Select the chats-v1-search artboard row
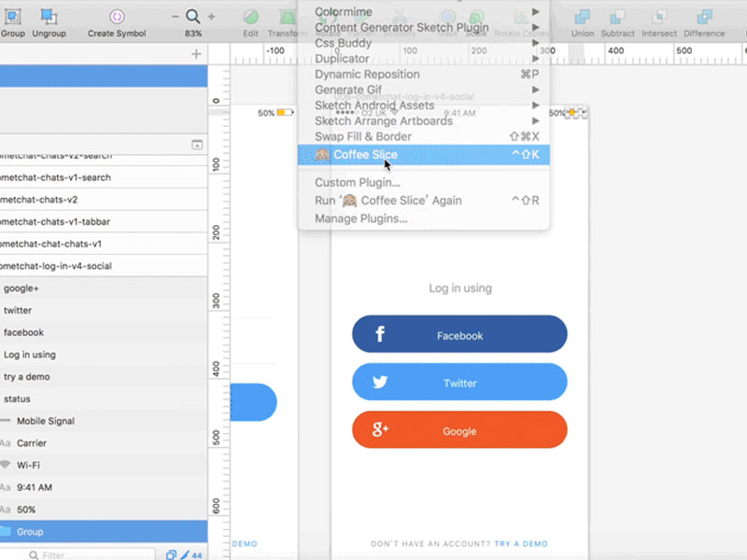The image size is (747, 560). point(104,177)
